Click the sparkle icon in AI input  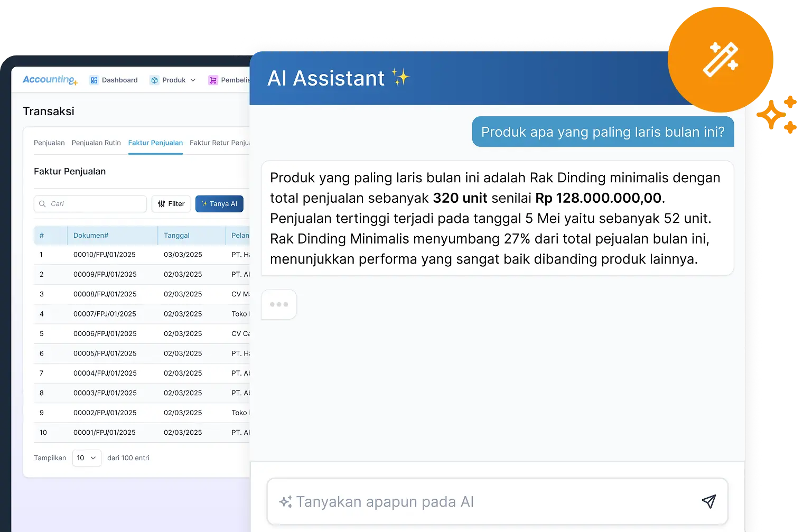click(285, 502)
